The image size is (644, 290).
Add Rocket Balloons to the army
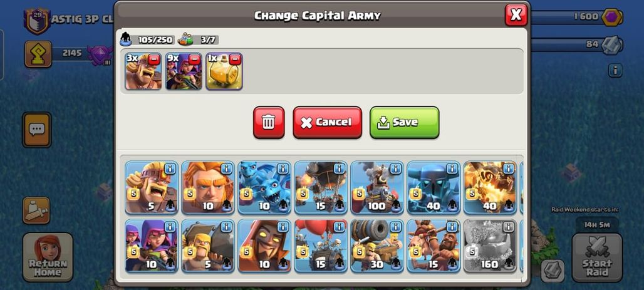(x=321, y=187)
